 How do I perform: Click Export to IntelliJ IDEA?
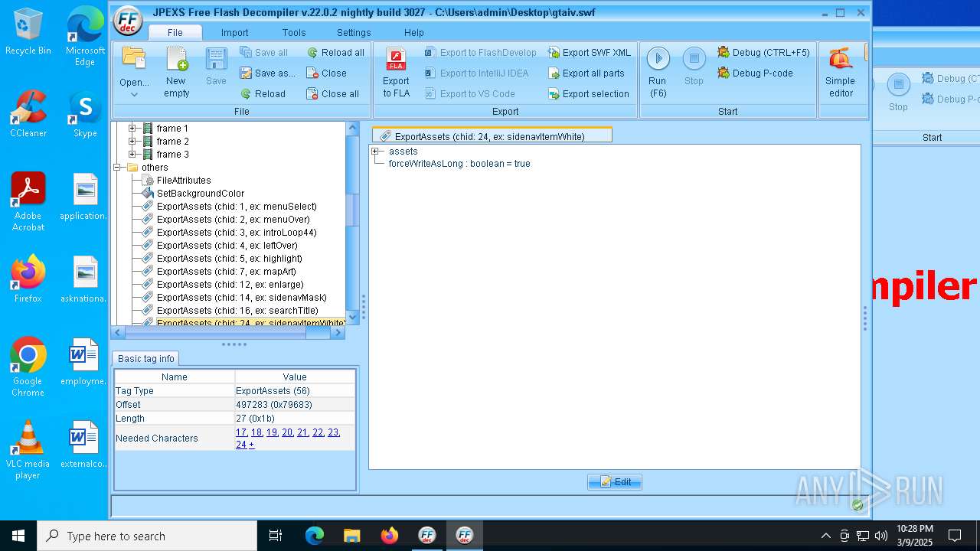click(476, 73)
